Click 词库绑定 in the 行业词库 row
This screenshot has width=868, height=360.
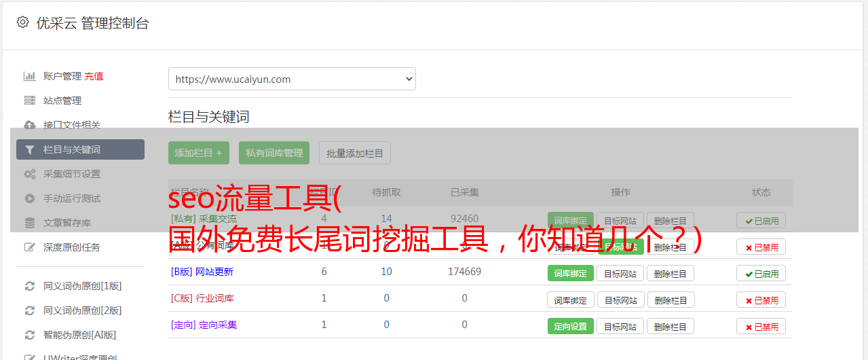click(571, 300)
